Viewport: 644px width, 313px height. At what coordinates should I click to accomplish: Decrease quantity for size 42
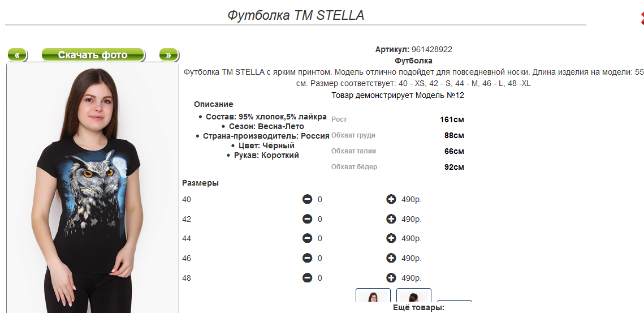coord(307,219)
